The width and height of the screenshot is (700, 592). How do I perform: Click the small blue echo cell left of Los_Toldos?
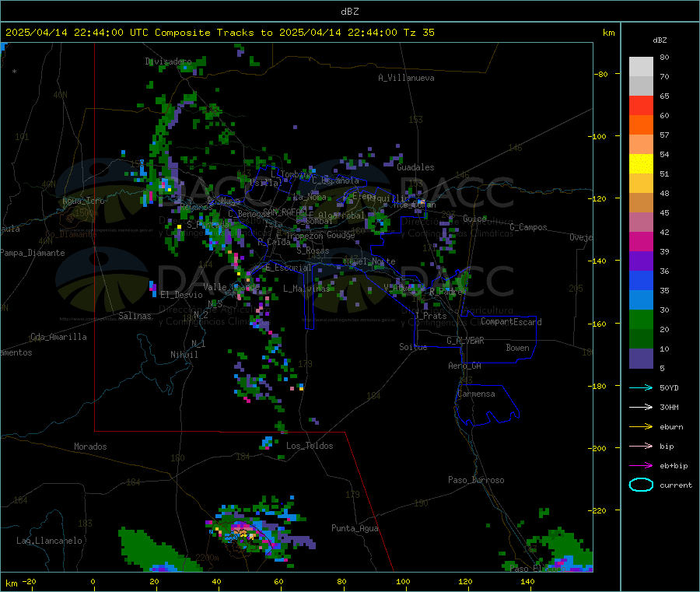pos(267,443)
